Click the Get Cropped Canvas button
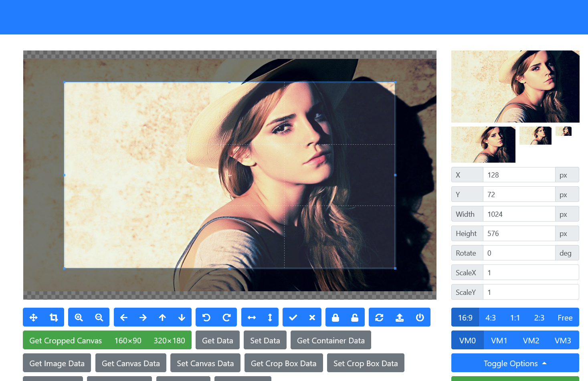 65,340
